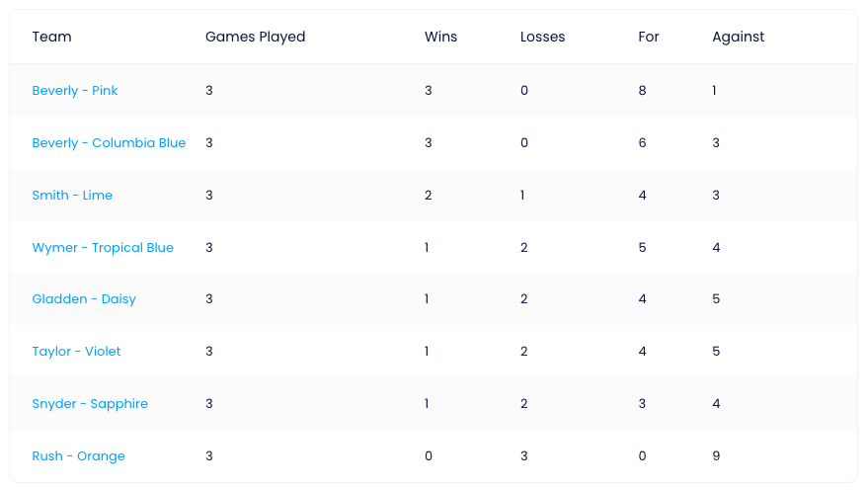Open the Rush - Orange team link
Viewport: 868px width, 491px height.
(x=78, y=456)
